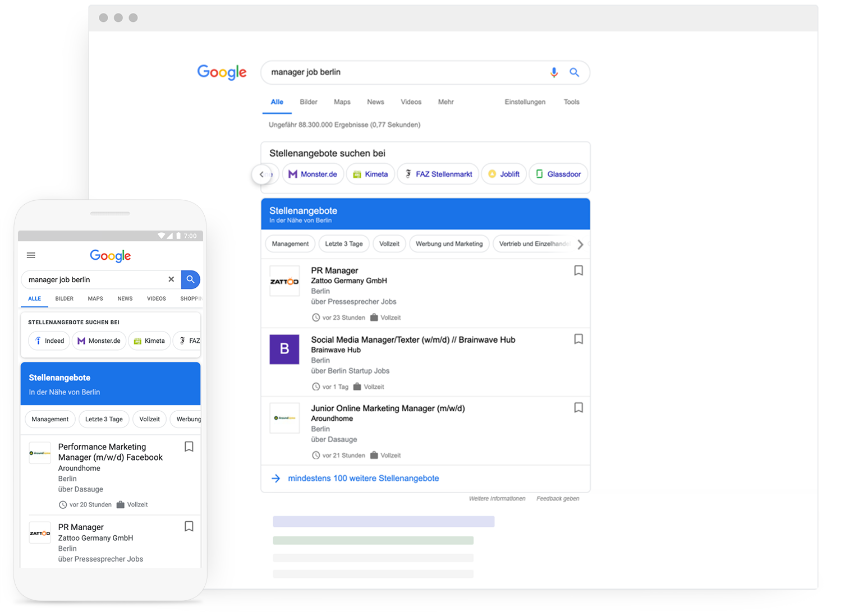The image size is (845, 616).
Task: Open mindestens 100 weitere Stellenangebote link
Action: (363, 479)
